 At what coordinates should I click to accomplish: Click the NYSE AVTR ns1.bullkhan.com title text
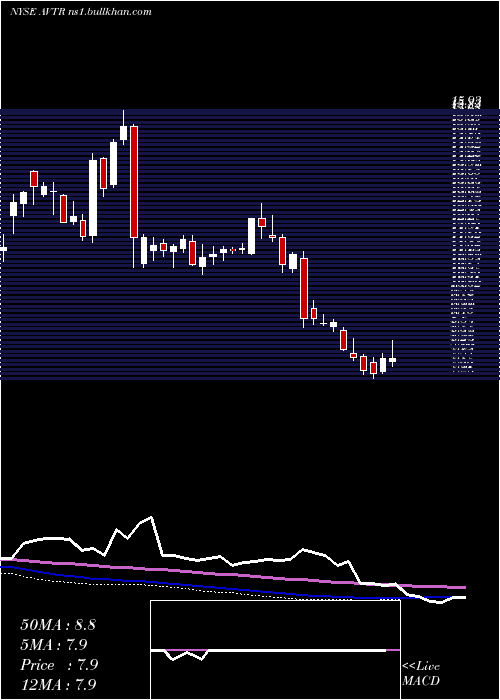coord(81,12)
